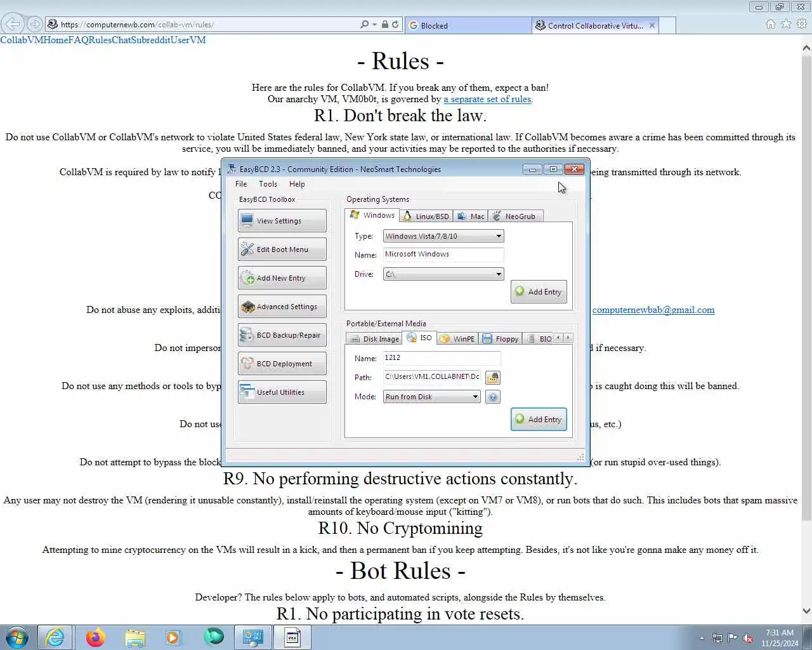Click the browser address bar URL
Image resolution: width=812 pixels, height=650 pixels.
(x=137, y=25)
